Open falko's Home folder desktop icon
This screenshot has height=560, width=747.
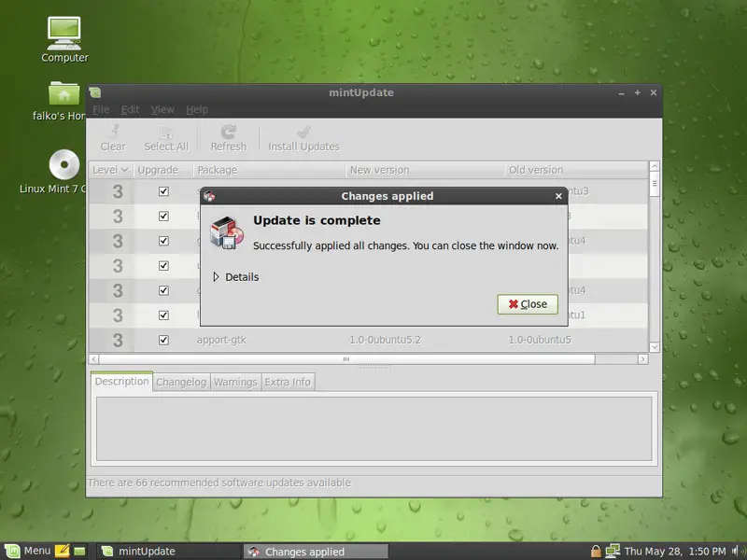click(60, 101)
